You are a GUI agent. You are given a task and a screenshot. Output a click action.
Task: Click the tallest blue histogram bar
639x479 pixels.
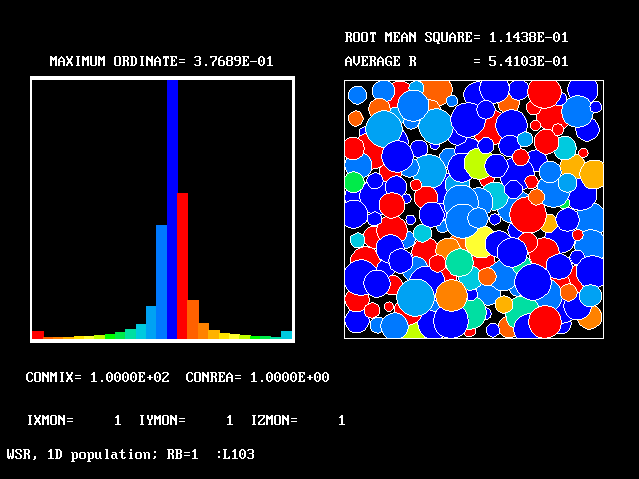tap(172, 210)
